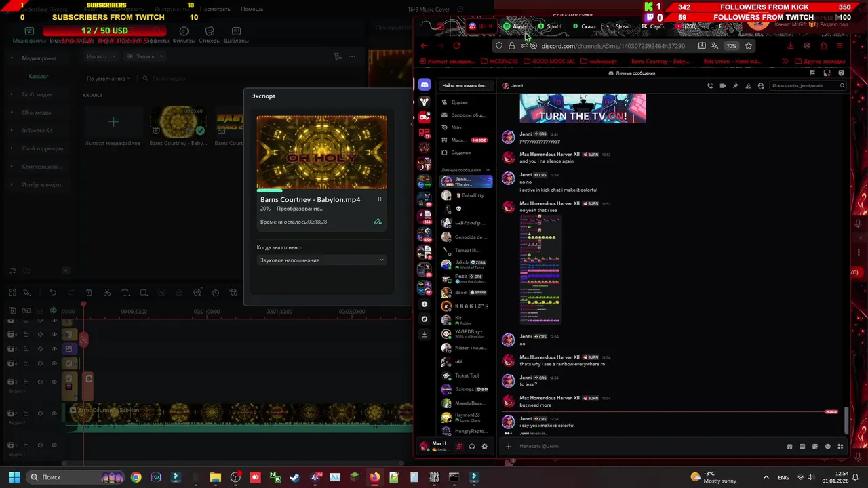This screenshot has width=868, height=488.
Task: Expand the Медиапроект tree section
Action: click(x=12, y=58)
